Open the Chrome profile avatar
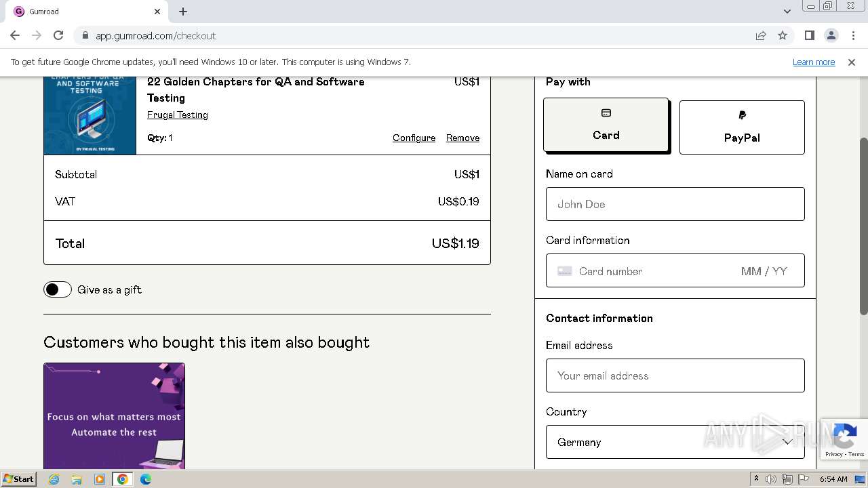 click(831, 35)
